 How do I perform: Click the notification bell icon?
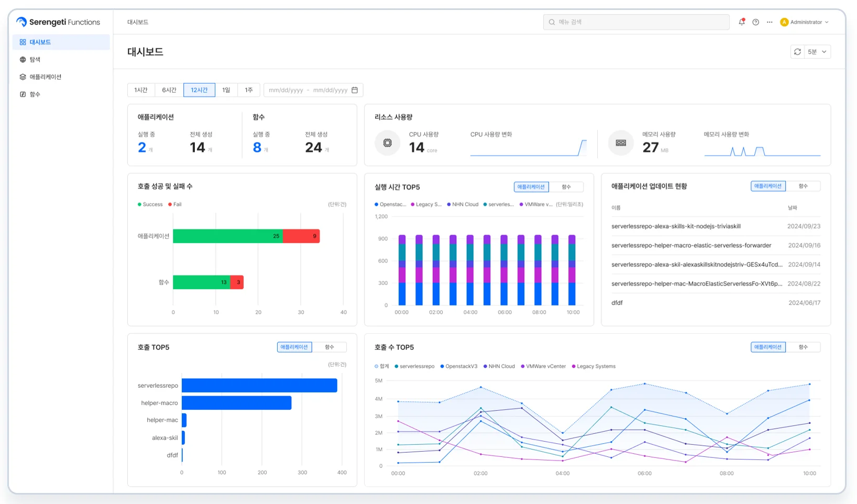point(742,22)
